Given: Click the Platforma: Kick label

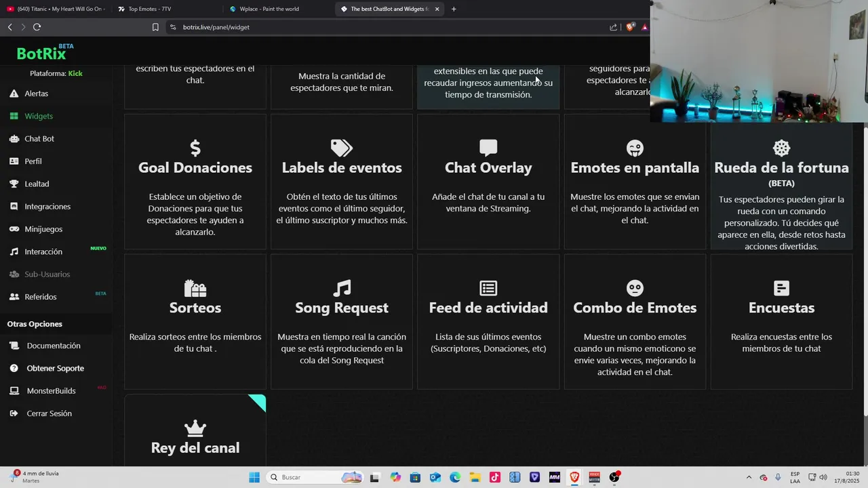Looking at the screenshot, I should tap(56, 73).
